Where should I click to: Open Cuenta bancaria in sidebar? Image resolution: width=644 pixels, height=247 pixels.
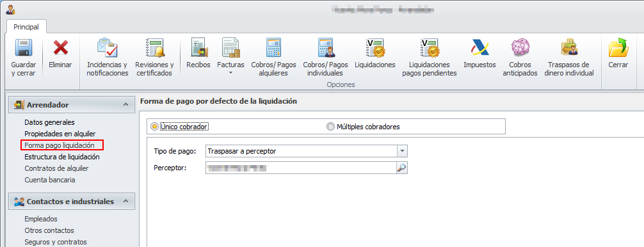(50, 180)
